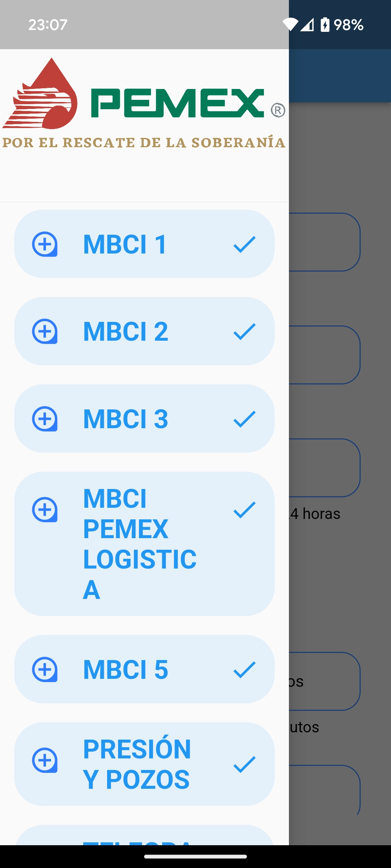Toggle the checkmark on MBCI 5
Viewport: 391px width, 868px height.
[245, 669]
